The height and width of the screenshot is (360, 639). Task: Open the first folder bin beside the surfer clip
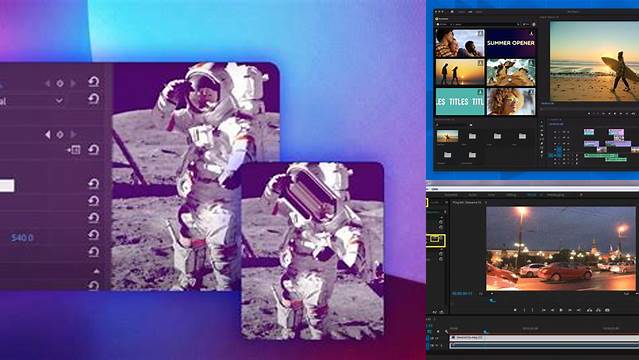click(472, 136)
